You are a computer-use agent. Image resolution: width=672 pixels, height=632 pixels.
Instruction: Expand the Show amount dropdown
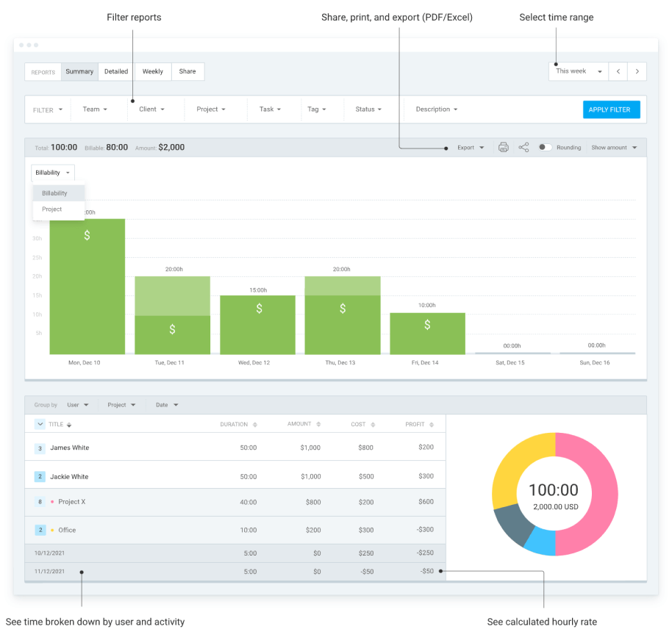click(614, 148)
